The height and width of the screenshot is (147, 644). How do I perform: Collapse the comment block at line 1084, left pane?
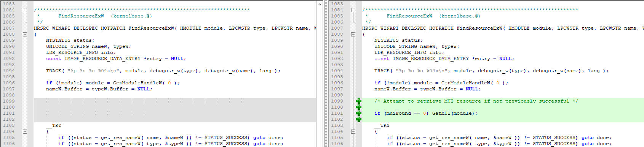25,10
